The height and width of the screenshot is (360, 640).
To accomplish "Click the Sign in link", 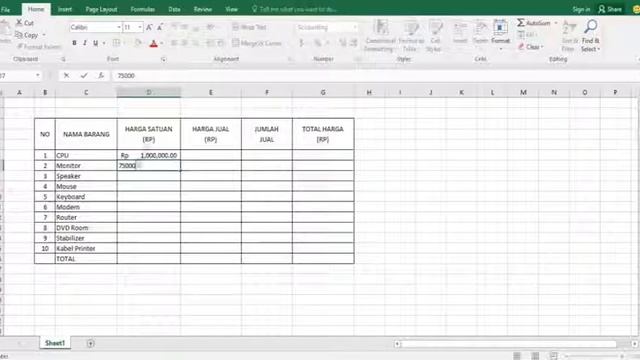I will point(581,9).
